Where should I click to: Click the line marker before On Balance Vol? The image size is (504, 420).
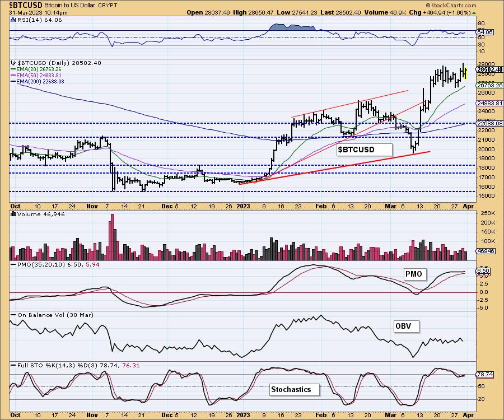[x=13, y=315]
